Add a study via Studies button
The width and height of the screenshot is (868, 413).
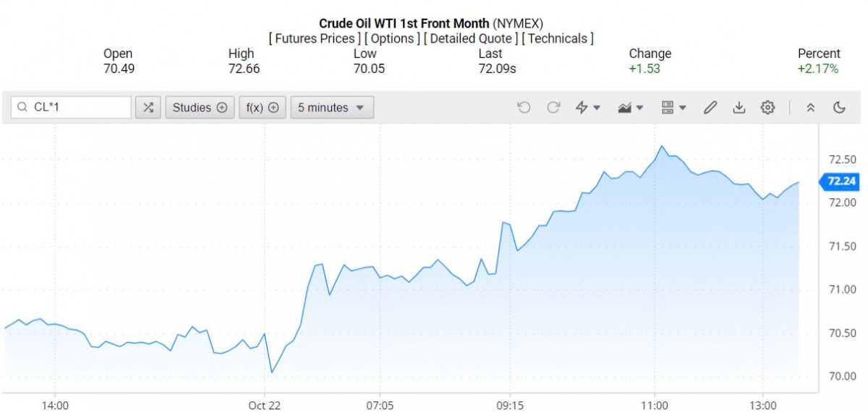coord(200,108)
